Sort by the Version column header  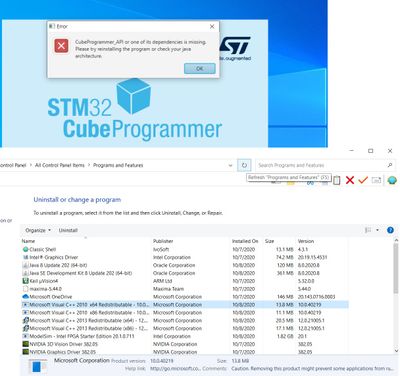[x=306, y=241]
